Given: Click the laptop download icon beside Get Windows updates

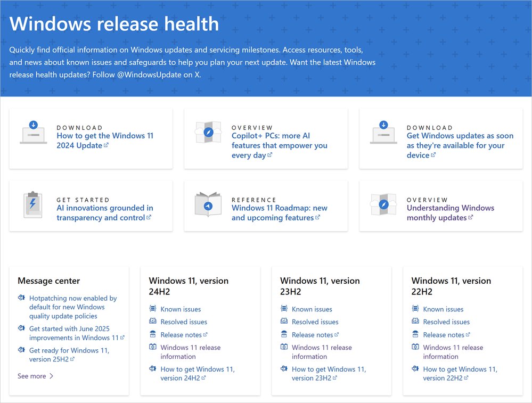Looking at the screenshot, I should coord(383,133).
